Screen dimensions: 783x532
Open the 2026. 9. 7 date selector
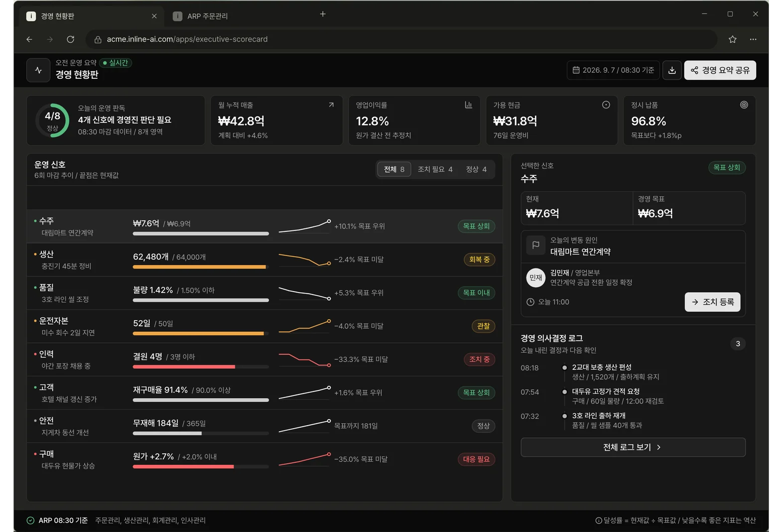(613, 70)
